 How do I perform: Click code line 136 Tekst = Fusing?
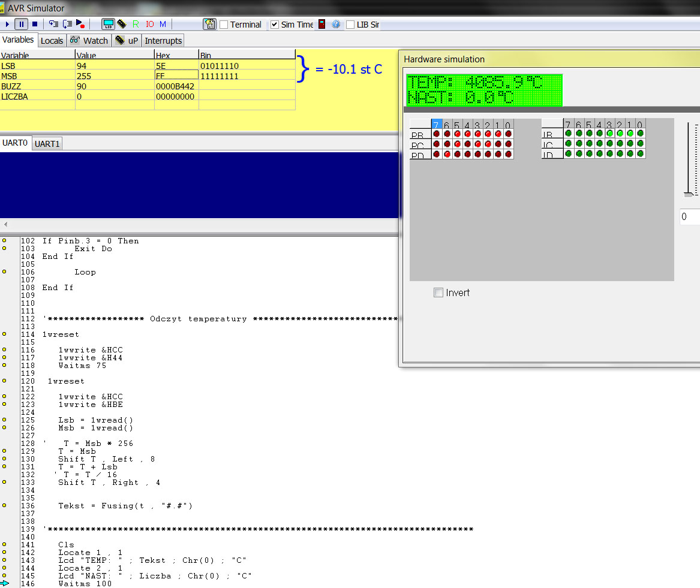coord(125,506)
